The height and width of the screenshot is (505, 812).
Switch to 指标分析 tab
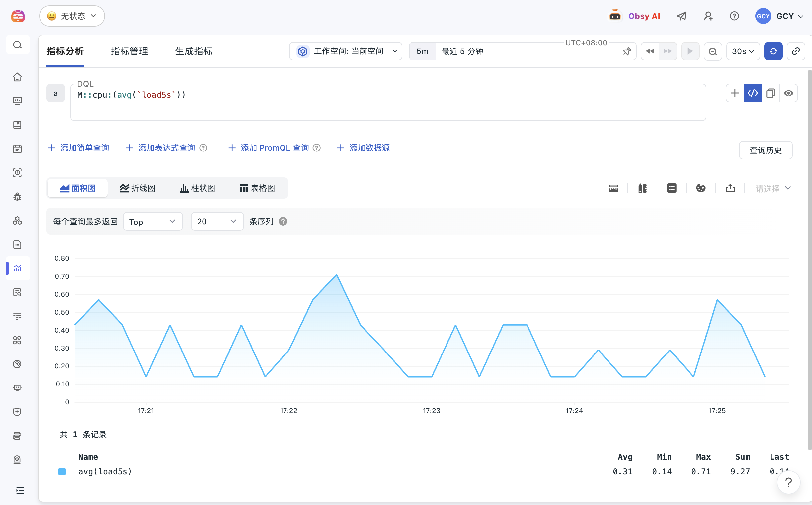tap(65, 51)
